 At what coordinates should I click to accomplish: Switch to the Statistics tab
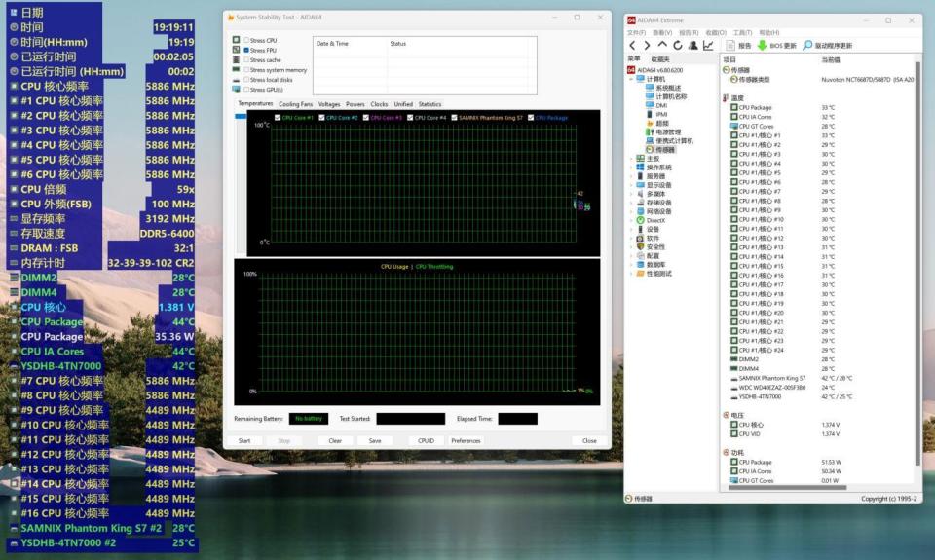pyautogui.click(x=430, y=104)
